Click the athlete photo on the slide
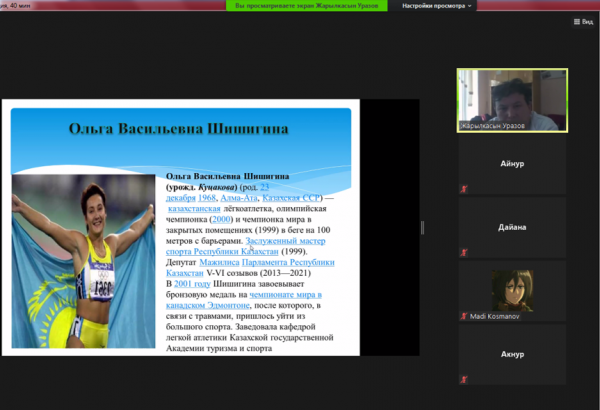 pyautogui.click(x=85, y=262)
